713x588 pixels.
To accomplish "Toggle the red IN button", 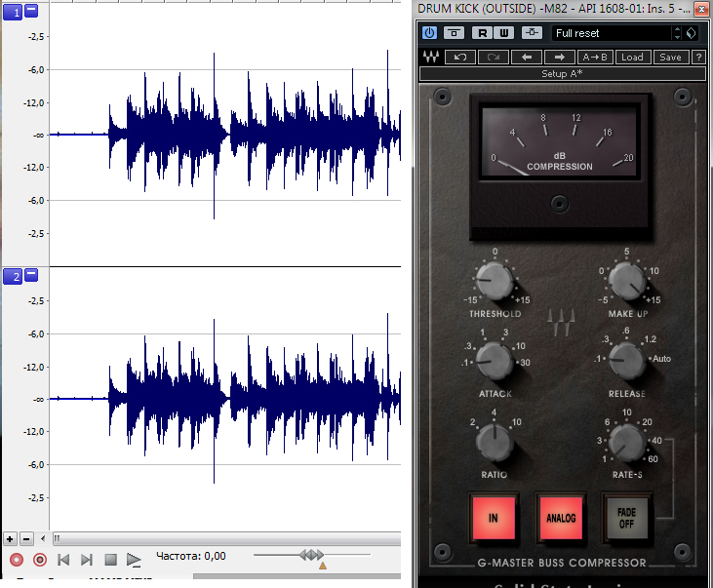I will point(494,518).
